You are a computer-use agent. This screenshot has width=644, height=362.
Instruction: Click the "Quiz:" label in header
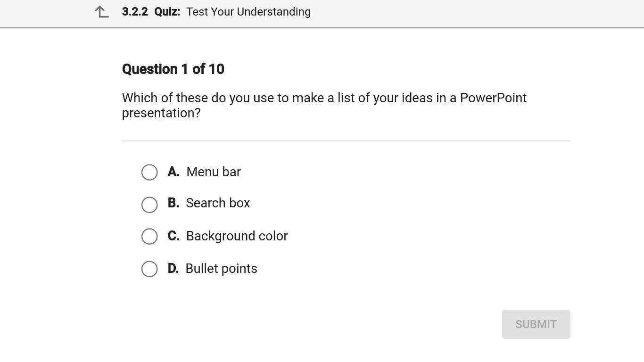[167, 12]
